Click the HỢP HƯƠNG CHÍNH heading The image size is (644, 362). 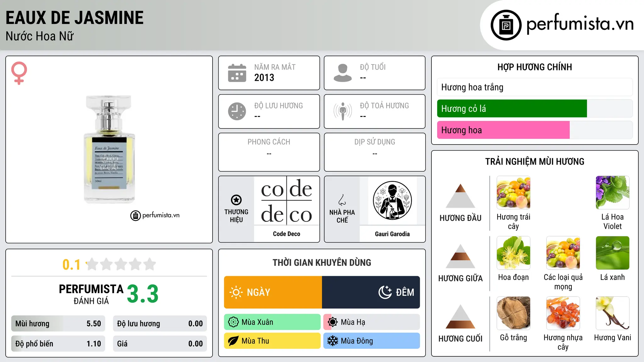(535, 67)
